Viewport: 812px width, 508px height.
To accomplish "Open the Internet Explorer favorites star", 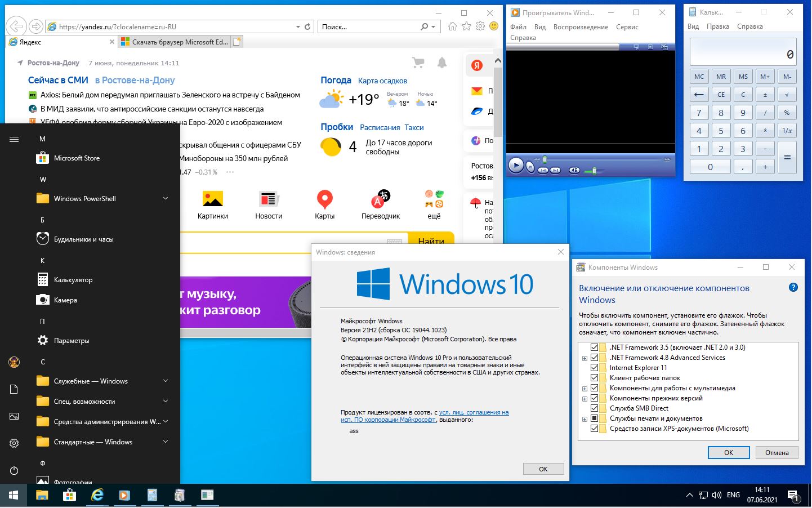I will click(x=466, y=26).
